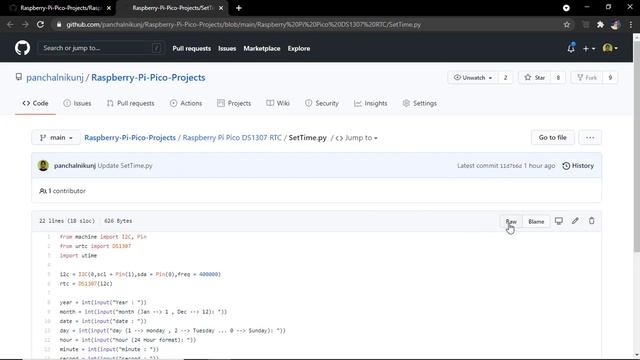Image resolution: width=640 pixels, height=360 pixels.
Task: Expand the main branch selector
Action: point(56,138)
